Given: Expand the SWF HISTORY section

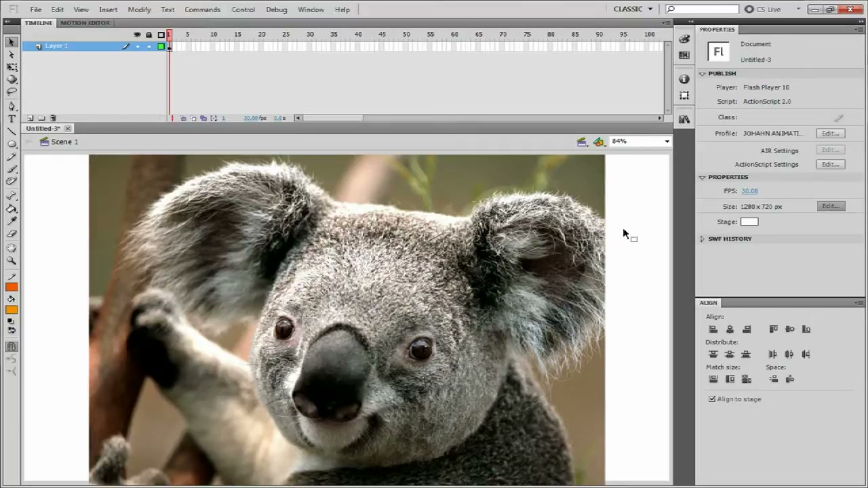Looking at the screenshot, I should (x=703, y=239).
